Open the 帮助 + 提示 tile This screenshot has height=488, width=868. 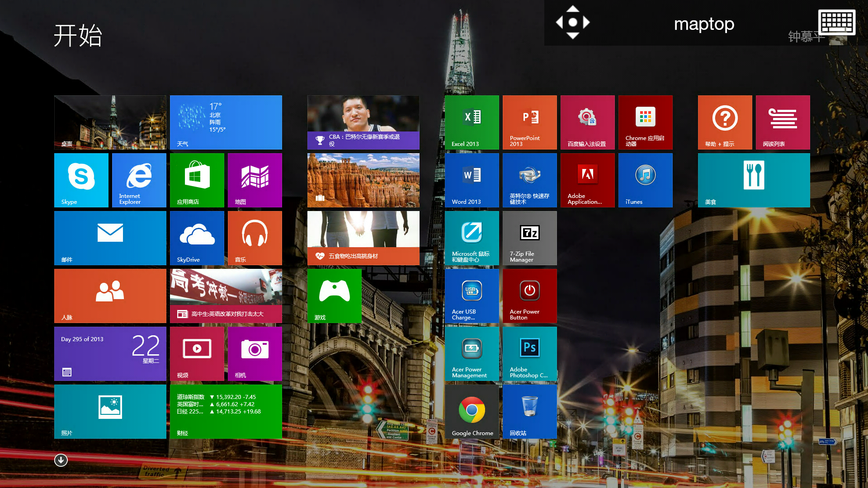pyautogui.click(x=725, y=122)
